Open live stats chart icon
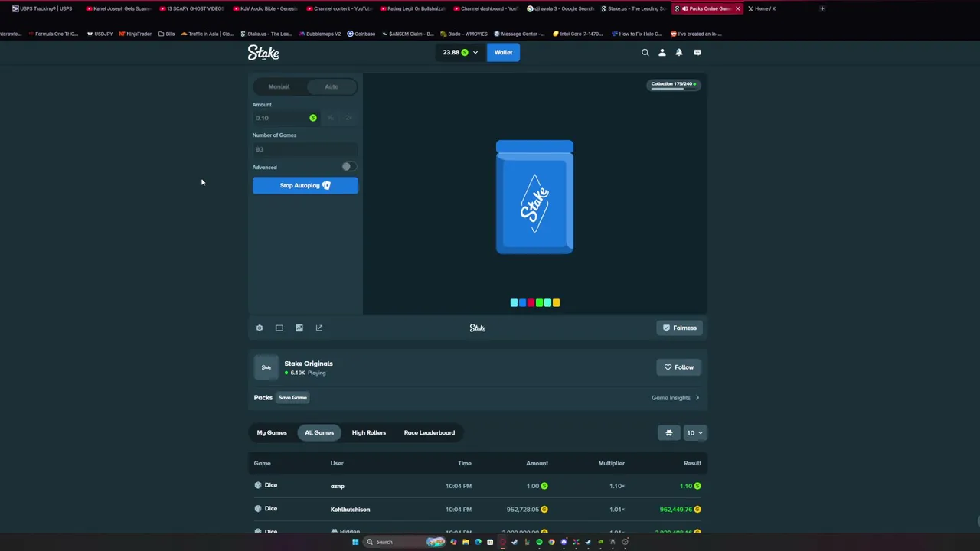The height and width of the screenshot is (551, 980). 299,328
